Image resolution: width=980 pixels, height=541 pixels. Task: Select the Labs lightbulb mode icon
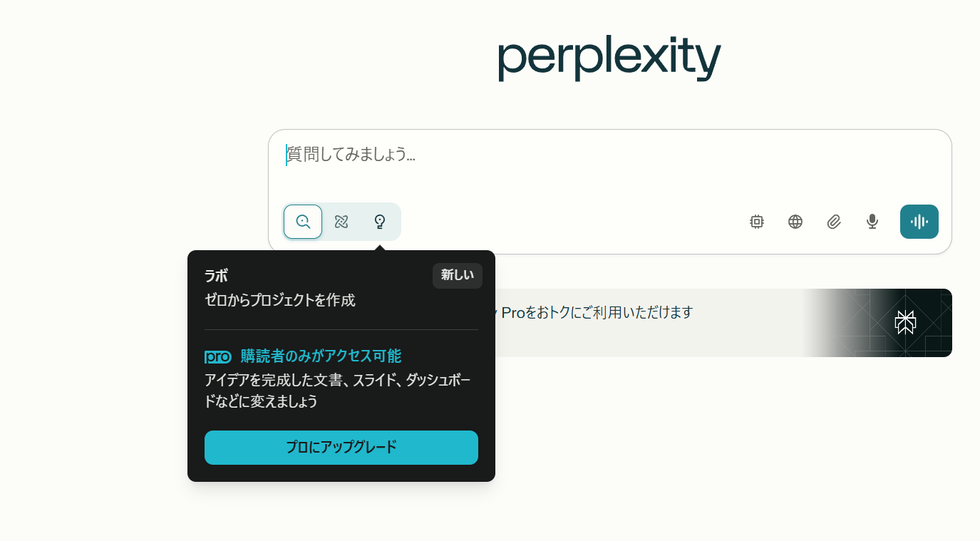click(x=380, y=222)
